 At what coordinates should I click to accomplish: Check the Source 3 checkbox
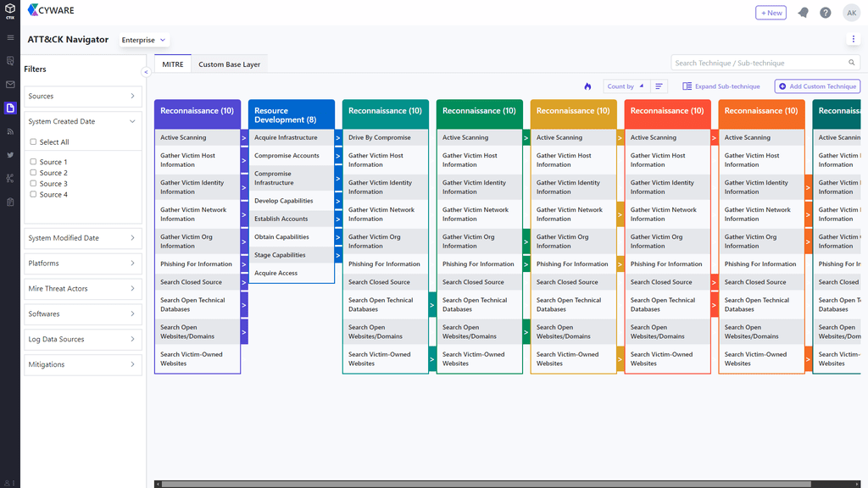pyautogui.click(x=33, y=183)
